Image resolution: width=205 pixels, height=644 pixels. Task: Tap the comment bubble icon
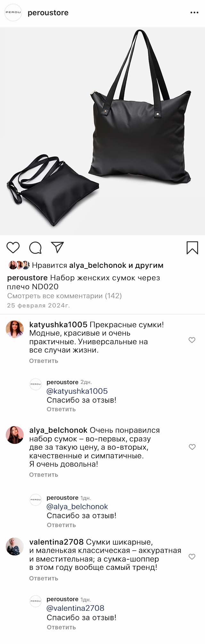tap(35, 248)
